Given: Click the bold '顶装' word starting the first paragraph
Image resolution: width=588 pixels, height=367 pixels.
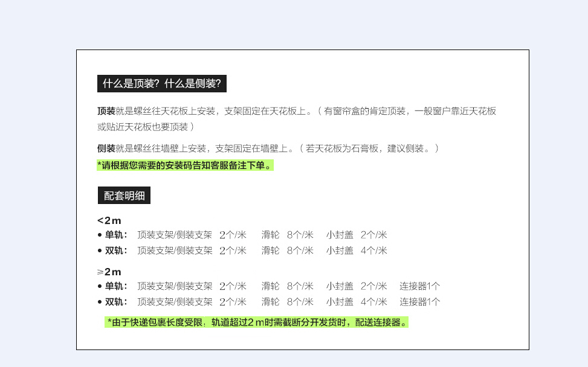Looking at the screenshot, I should 106,111.
